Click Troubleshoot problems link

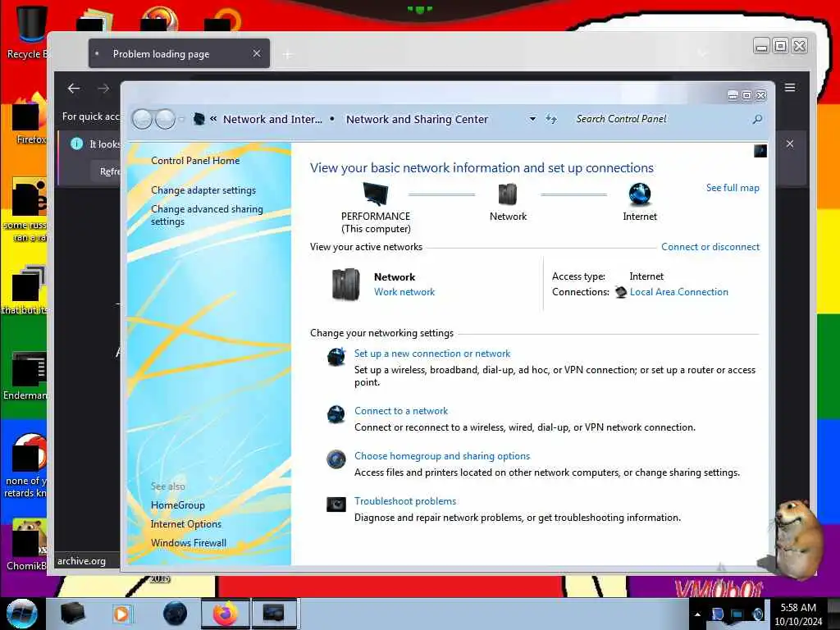click(x=405, y=501)
